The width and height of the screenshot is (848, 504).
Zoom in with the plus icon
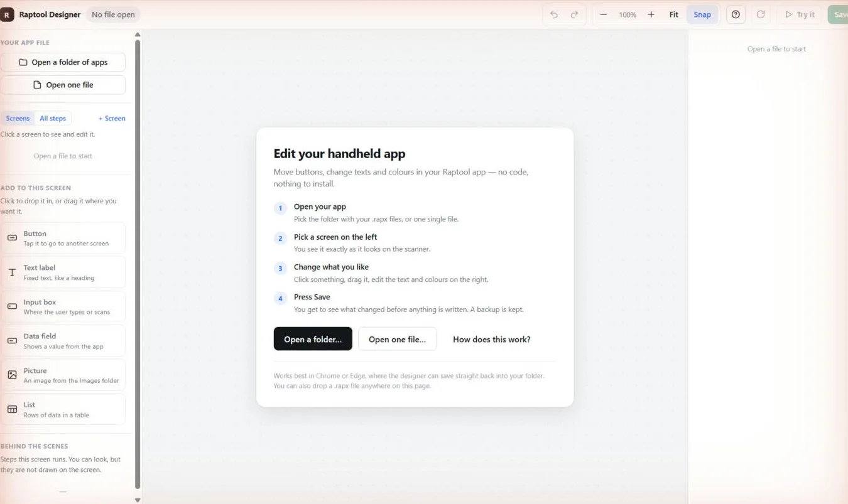651,14
